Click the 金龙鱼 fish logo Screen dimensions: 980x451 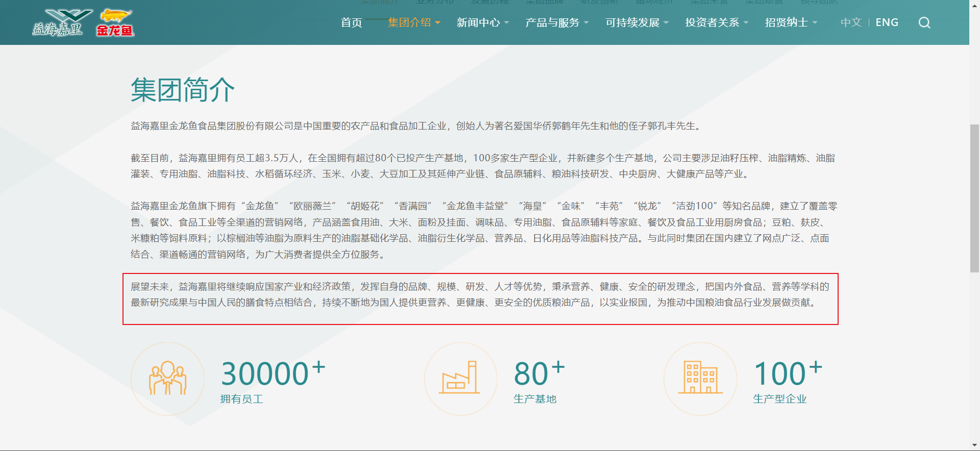coord(115,23)
